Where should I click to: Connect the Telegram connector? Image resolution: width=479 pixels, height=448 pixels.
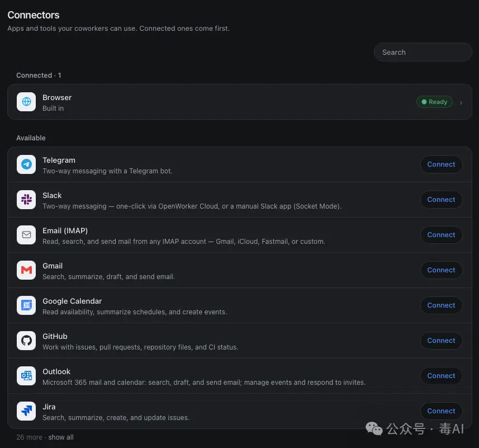441,164
